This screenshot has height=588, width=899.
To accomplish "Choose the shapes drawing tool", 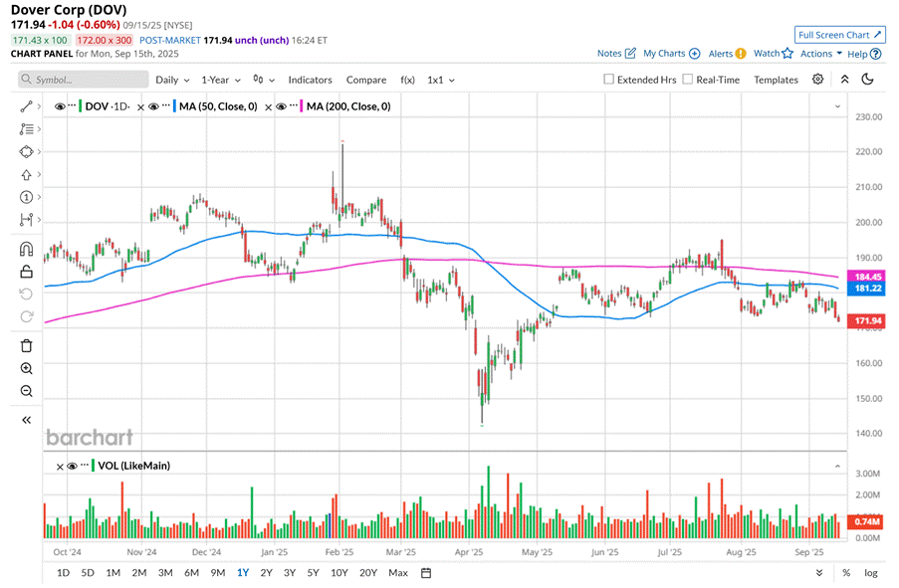I will pyautogui.click(x=26, y=152).
